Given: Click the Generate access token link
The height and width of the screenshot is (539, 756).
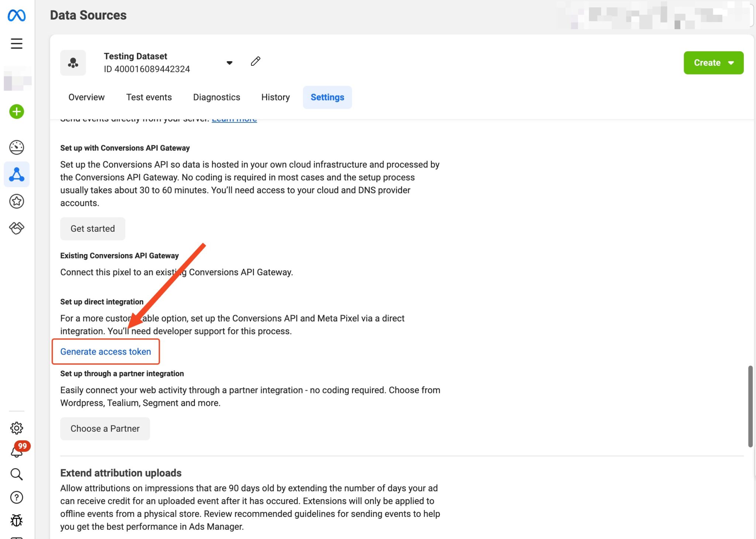Looking at the screenshot, I should pyautogui.click(x=106, y=351).
